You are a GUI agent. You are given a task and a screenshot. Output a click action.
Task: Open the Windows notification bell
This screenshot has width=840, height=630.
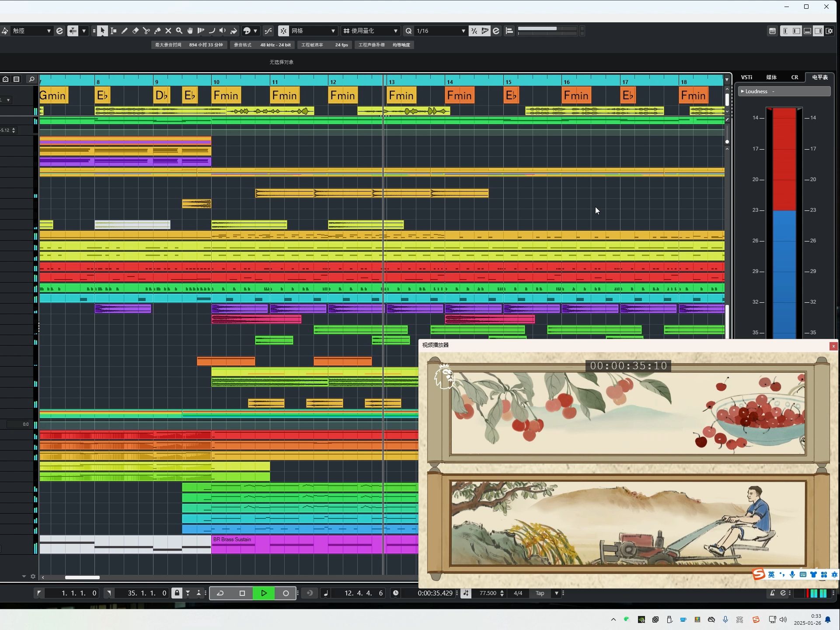[x=828, y=619]
